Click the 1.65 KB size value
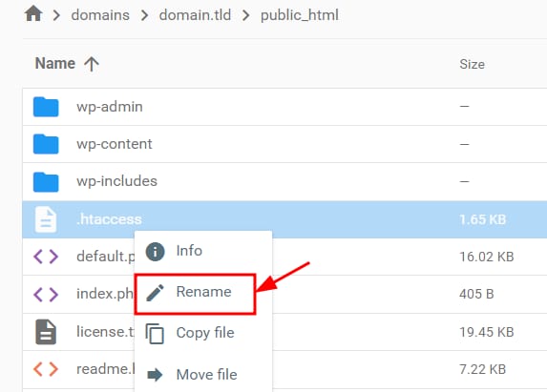This screenshot has width=547, height=392. point(482,219)
